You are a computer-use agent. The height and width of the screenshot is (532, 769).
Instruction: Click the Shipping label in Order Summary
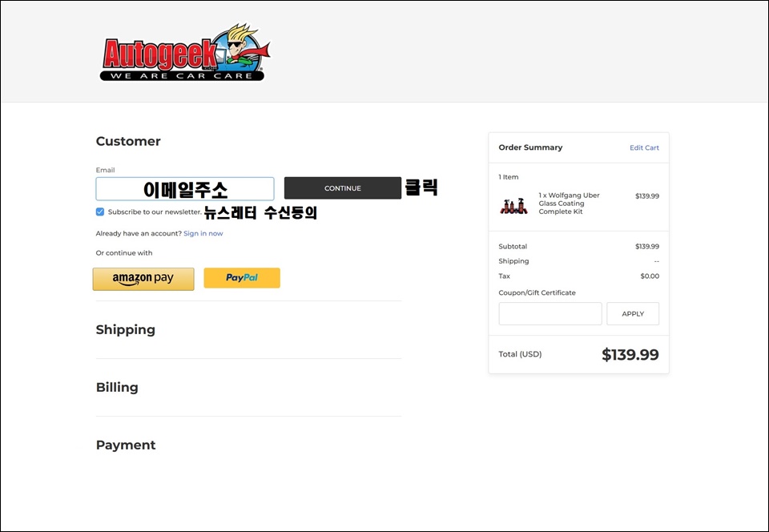click(x=514, y=261)
